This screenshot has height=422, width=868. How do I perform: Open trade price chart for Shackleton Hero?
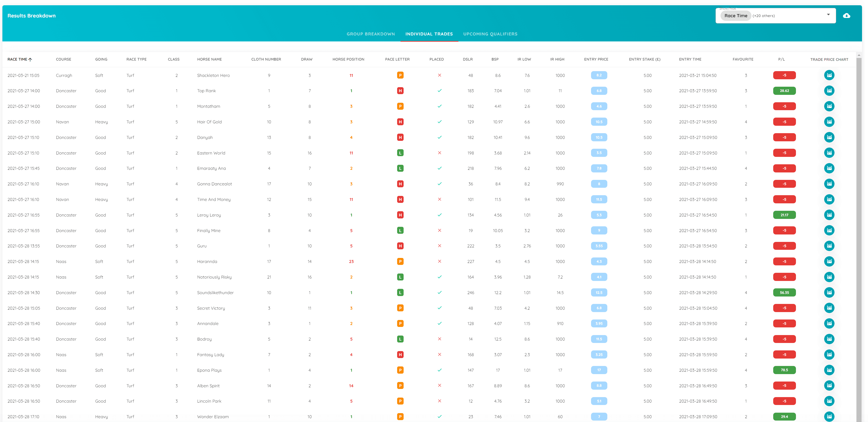(x=829, y=75)
